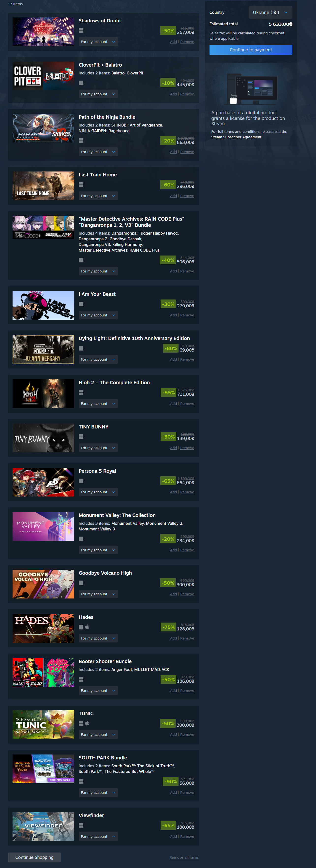Click the Apple macOS icon under TUNIC

pos(87,723)
